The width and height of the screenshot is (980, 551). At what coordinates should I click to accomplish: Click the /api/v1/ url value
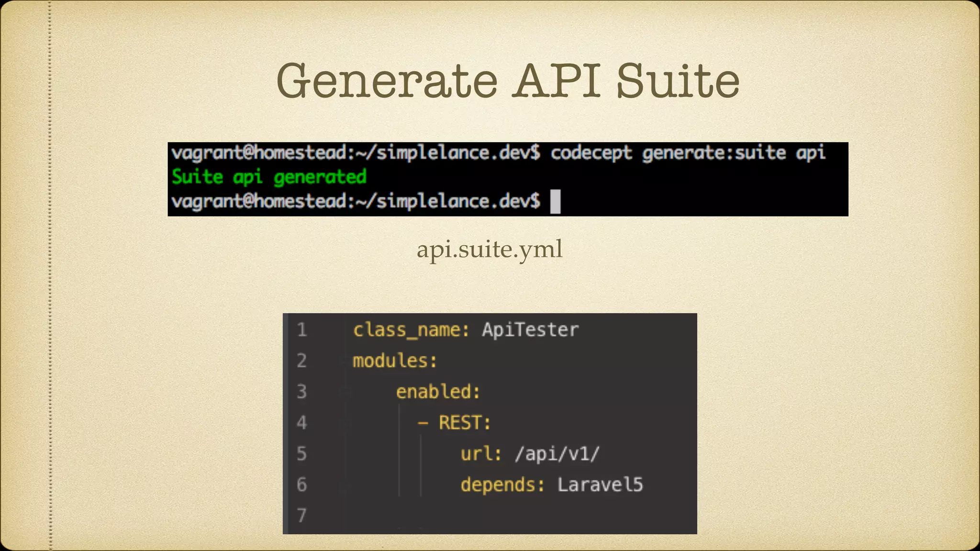(557, 453)
